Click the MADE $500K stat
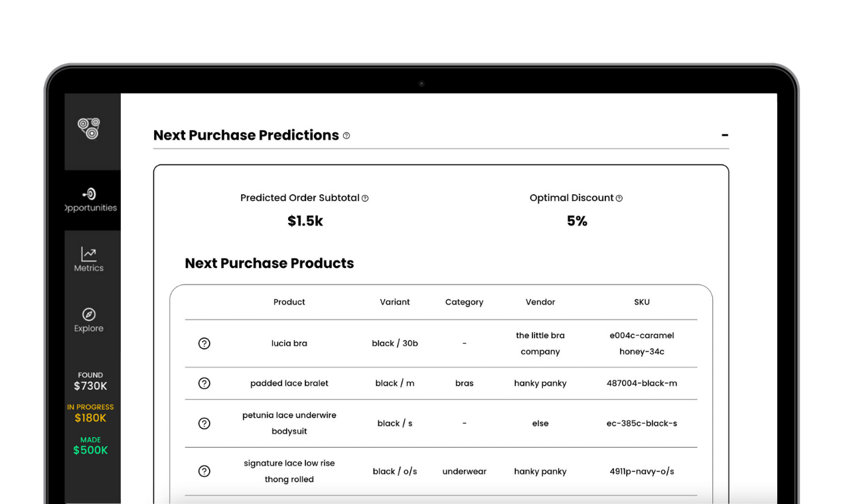 tap(90, 446)
